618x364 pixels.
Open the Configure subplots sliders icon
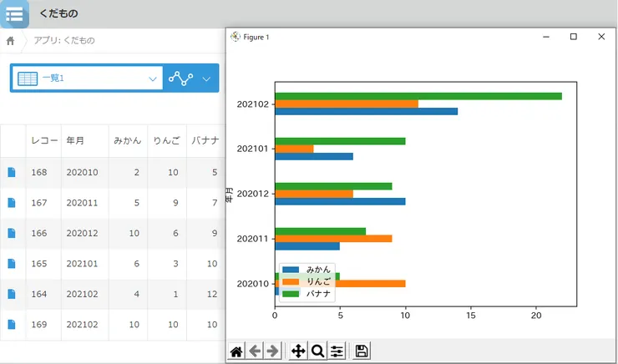(x=337, y=351)
